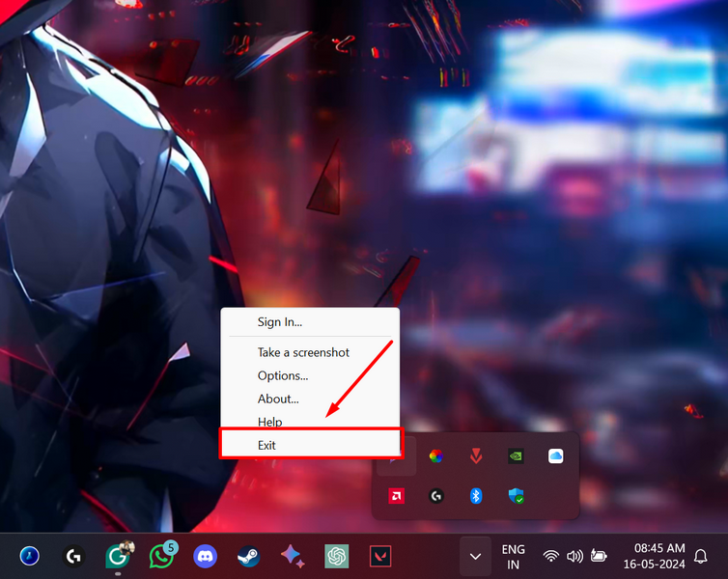Open Options... from the context menu
728x579 pixels.
[x=283, y=375]
